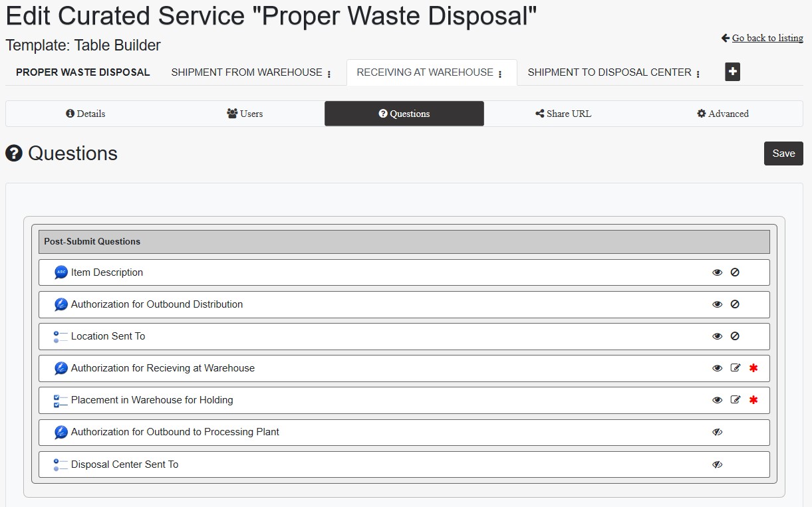Image resolution: width=812 pixels, height=507 pixels.
Task: Click edit icon for Placement in Warehouse for Holding
Action: 735,400
